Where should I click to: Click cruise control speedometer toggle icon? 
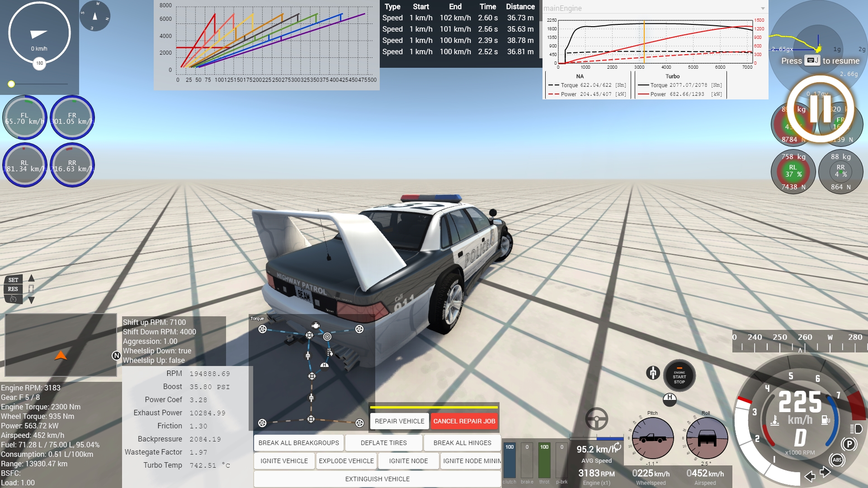point(13,299)
